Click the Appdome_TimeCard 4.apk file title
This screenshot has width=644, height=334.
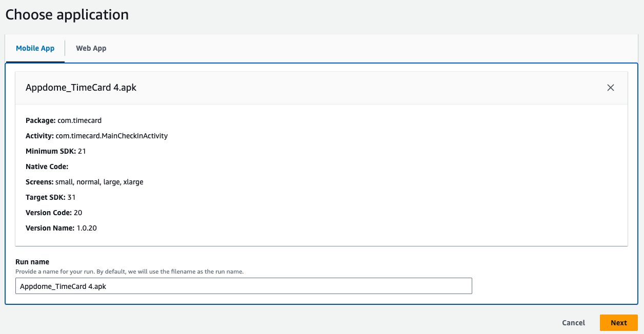click(x=81, y=88)
